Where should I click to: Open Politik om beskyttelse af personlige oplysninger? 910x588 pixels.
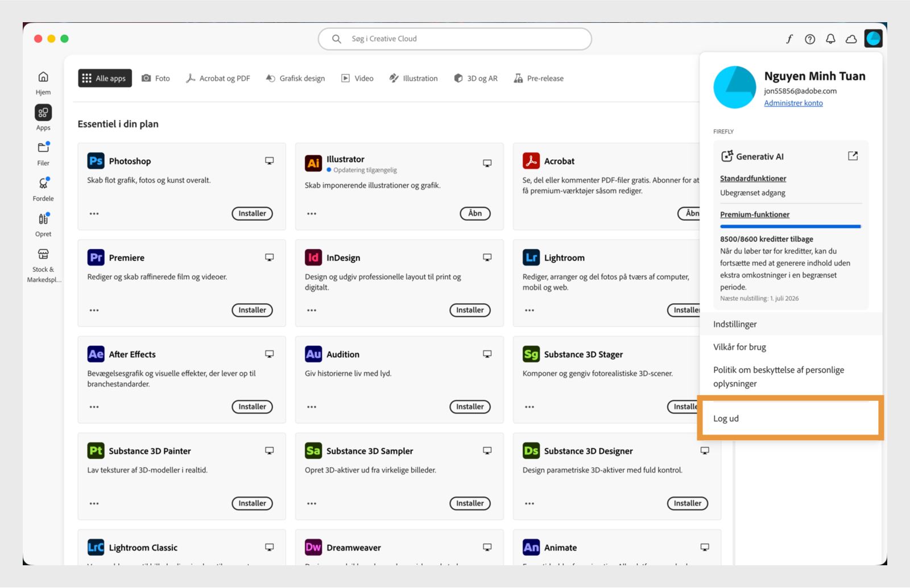point(791,376)
